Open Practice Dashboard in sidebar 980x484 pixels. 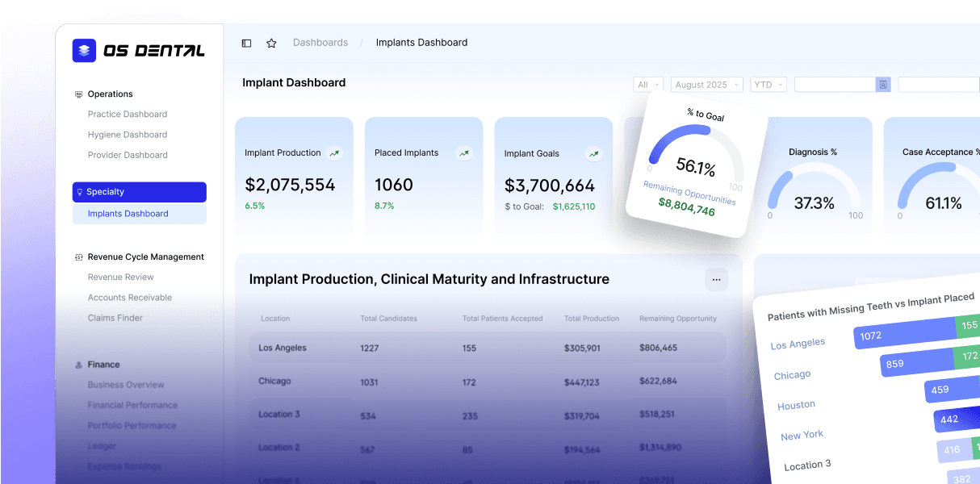(x=128, y=115)
